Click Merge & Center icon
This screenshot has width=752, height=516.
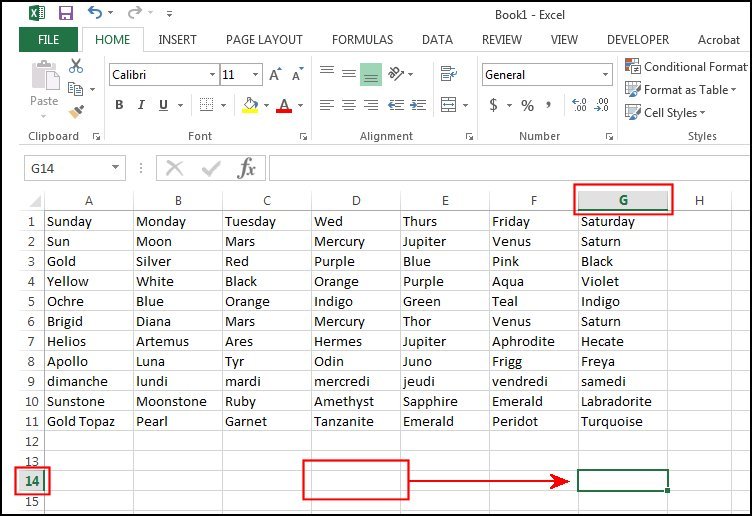pos(448,105)
